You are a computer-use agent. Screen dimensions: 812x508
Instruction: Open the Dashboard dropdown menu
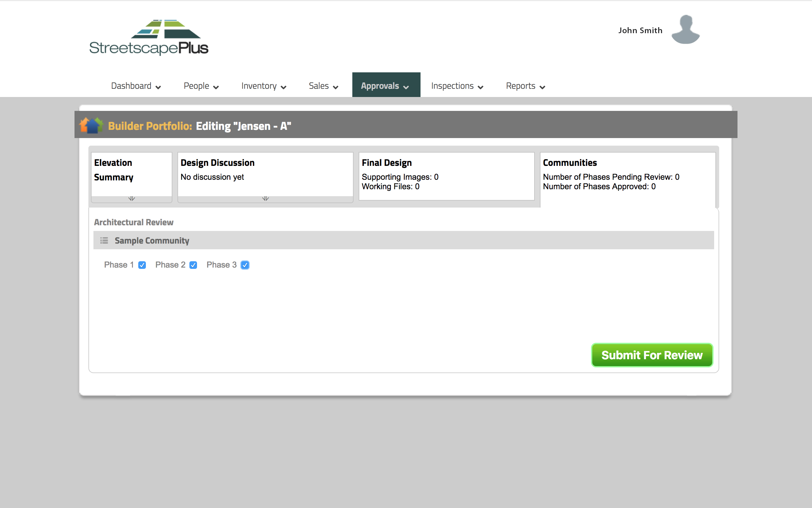(x=136, y=86)
